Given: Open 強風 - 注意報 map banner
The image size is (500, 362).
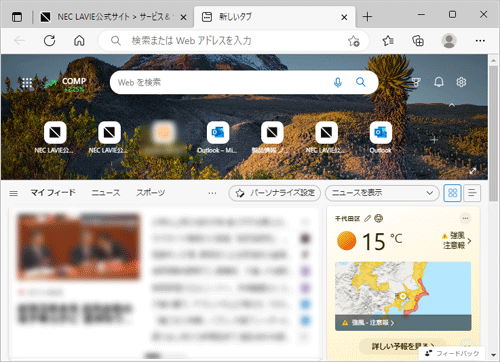Looking at the screenshot, I should tap(403, 323).
